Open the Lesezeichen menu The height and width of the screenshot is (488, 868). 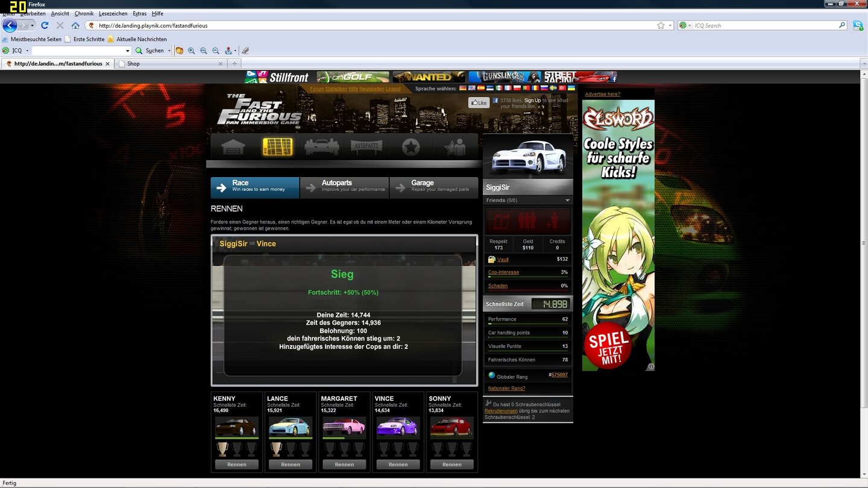(113, 13)
